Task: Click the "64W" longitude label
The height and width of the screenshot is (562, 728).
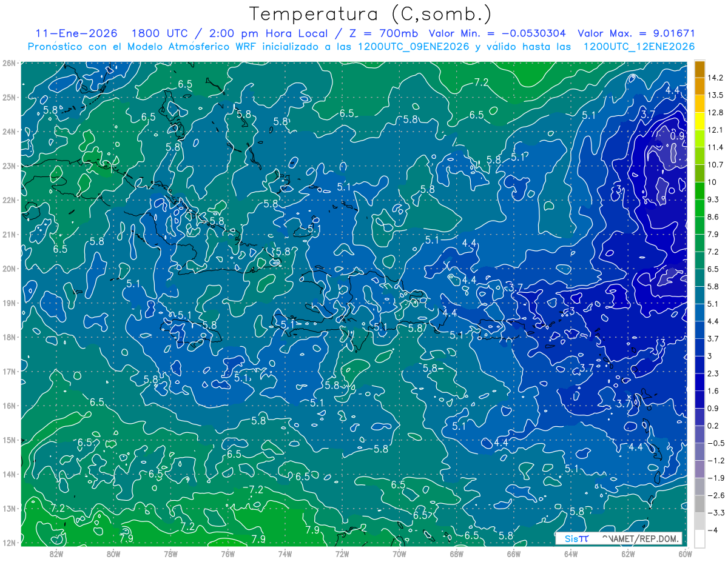Action: [571, 553]
